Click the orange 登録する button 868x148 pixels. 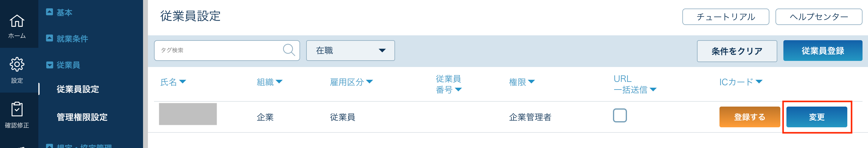click(x=749, y=117)
